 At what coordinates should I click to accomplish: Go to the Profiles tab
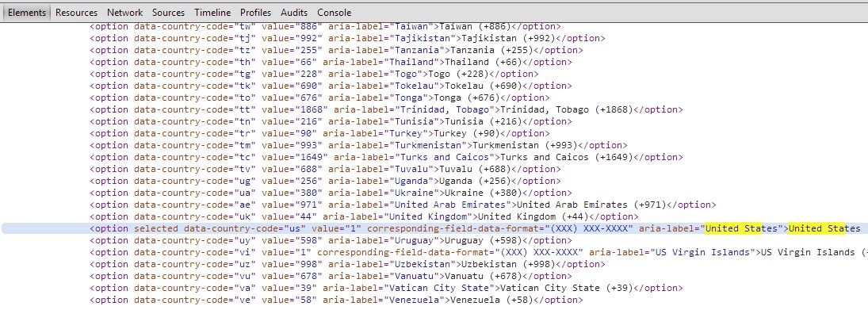coord(256,12)
